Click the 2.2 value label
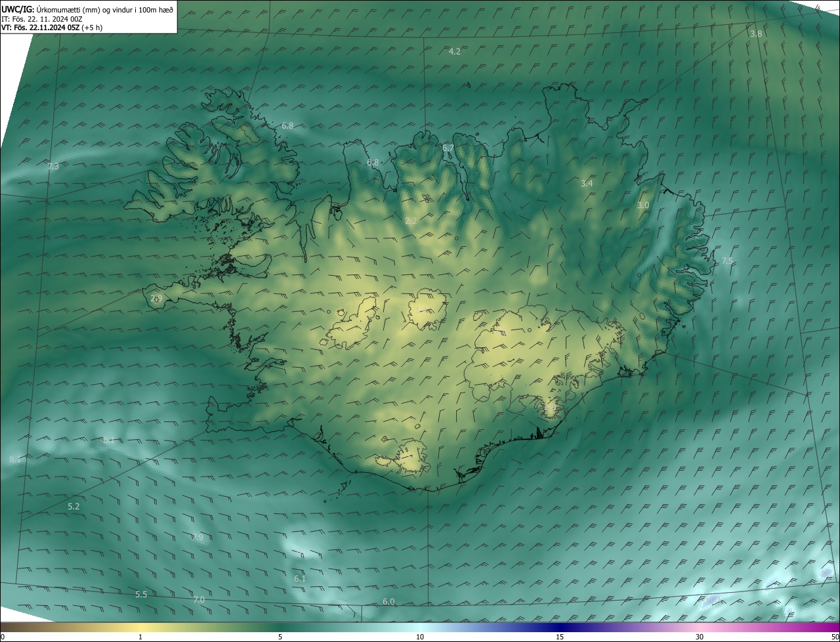The width and height of the screenshot is (840, 642). [411, 221]
